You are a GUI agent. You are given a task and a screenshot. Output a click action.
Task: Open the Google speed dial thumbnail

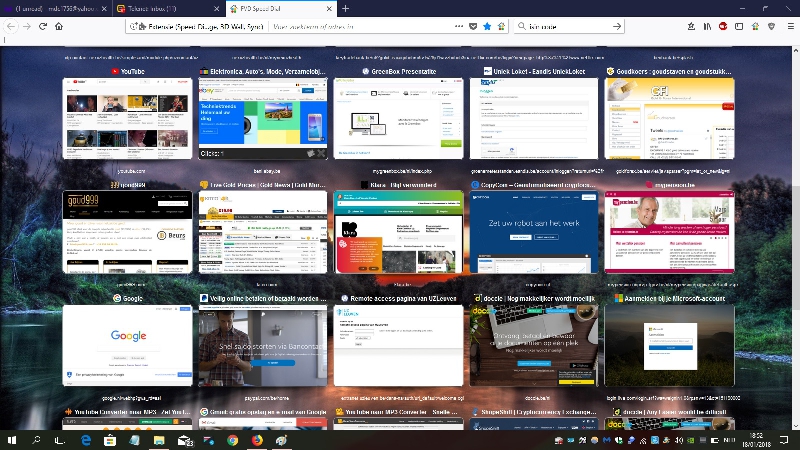click(128, 345)
